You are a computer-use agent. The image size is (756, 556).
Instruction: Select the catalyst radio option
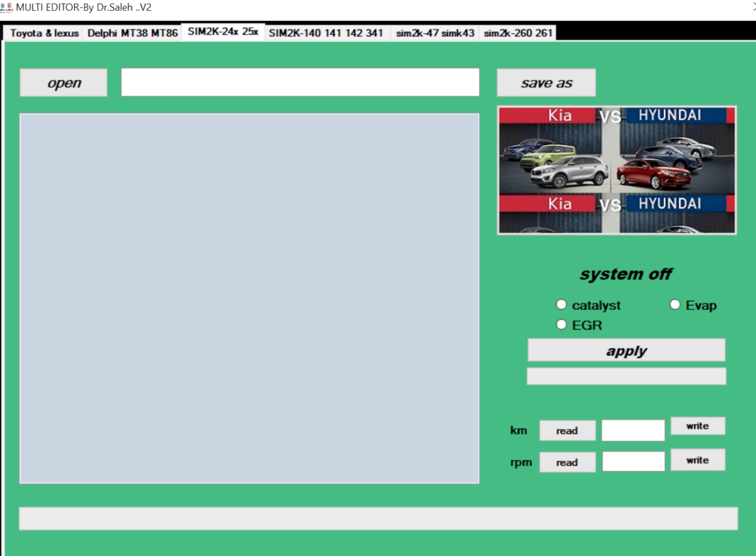coord(561,305)
